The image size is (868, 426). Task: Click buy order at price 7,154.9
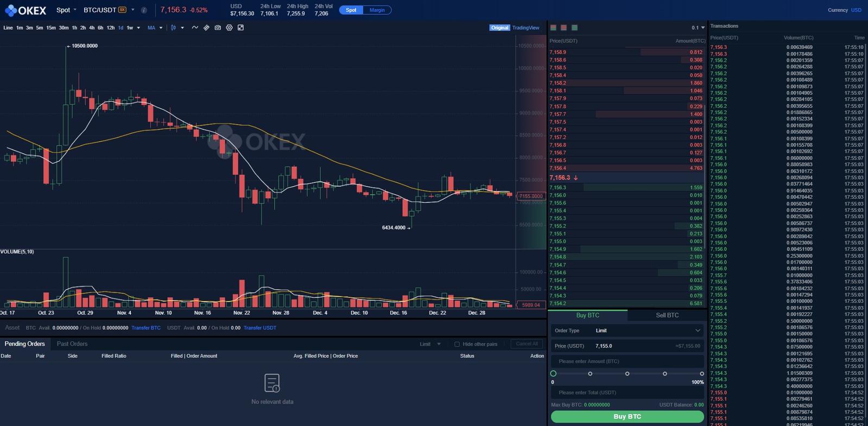pyautogui.click(x=626, y=249)
